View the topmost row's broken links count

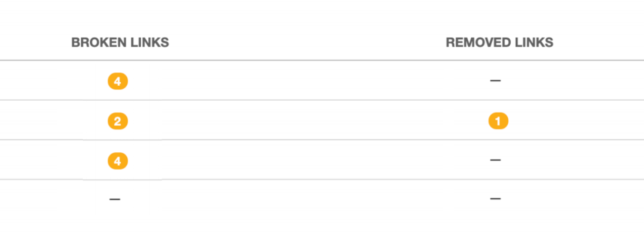pos(117,81)
